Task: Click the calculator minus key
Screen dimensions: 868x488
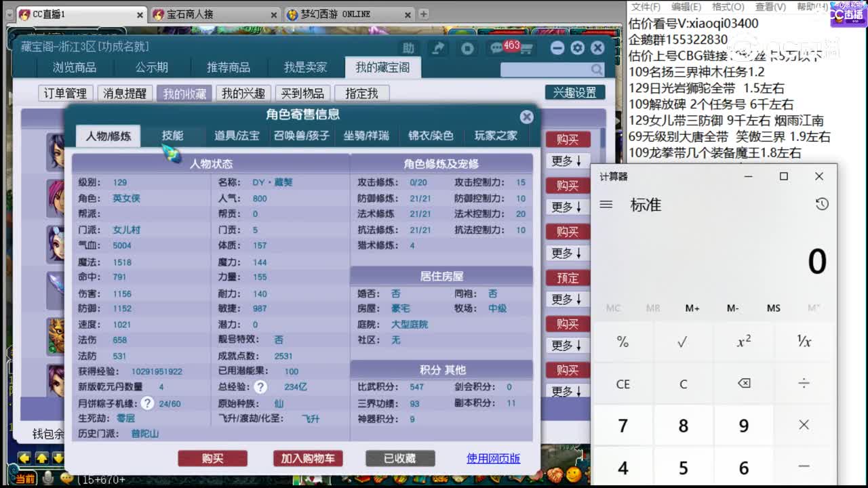Action: [x=804, y=467]
